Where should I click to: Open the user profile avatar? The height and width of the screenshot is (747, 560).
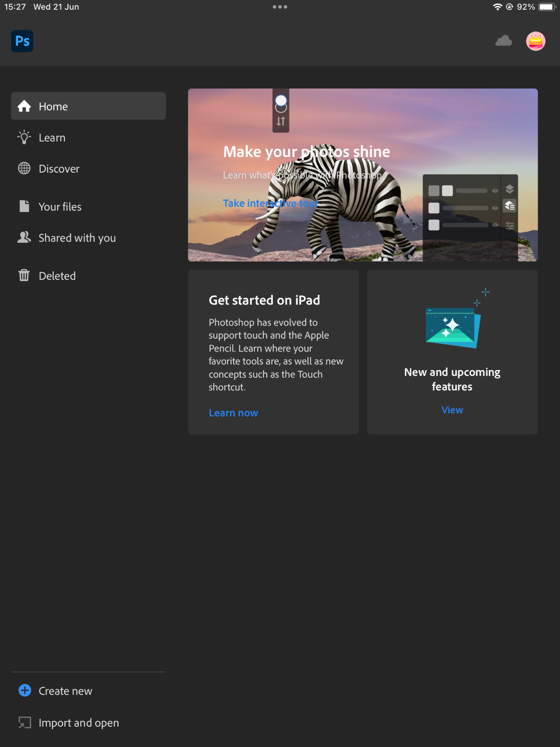(x=535, y=41)
